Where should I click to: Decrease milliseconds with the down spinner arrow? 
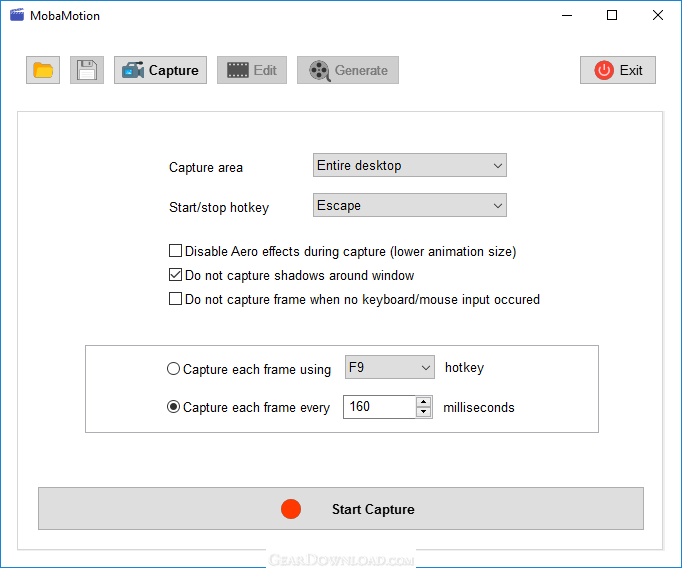click(x=424, y=412)
